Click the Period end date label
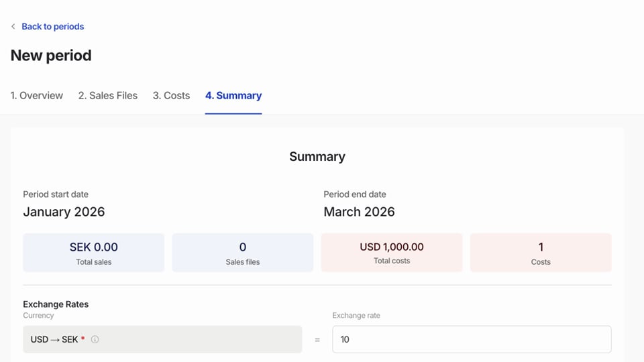 (355, 194)
